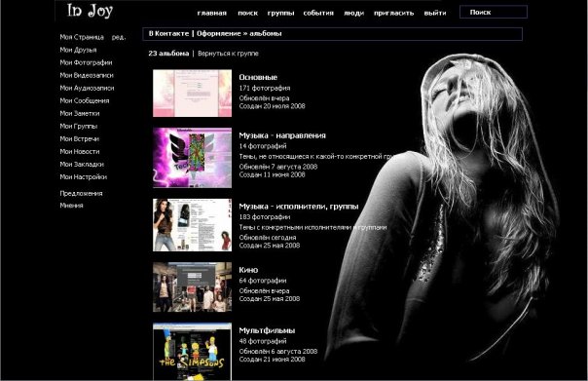Click the ред. edit link
588x381 pixels.
pos(119,37)
